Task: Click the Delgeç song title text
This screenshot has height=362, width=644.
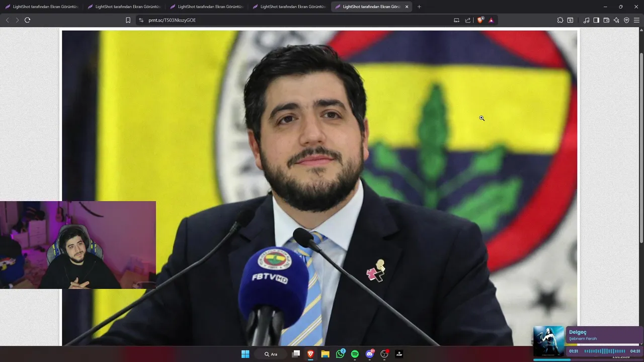Action: point(578,332)
